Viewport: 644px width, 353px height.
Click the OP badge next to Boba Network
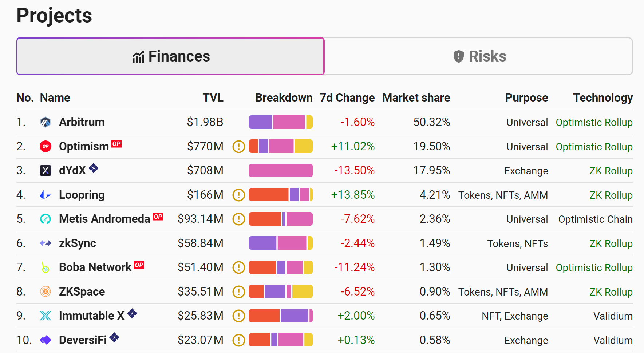(139, 265)
